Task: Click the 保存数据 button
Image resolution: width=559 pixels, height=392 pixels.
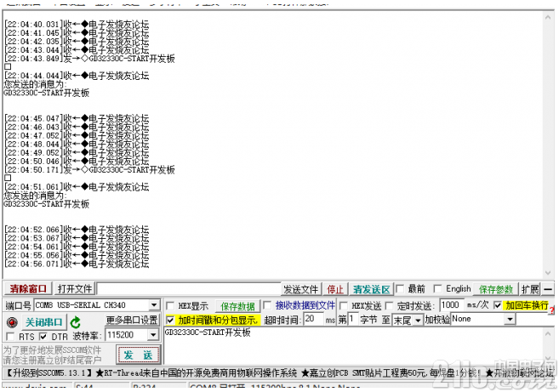Action: [237, 306]
